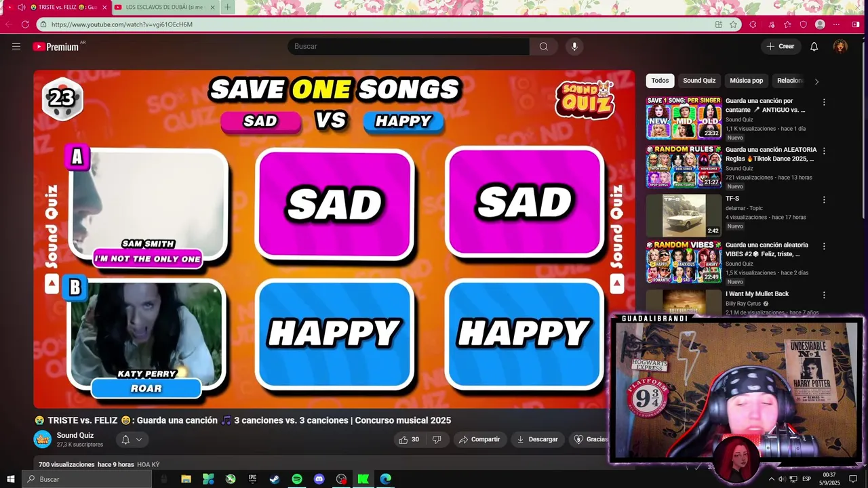
Task: Open Windows notification center icon
Action: pyautogui.click(x=853, y=479)
